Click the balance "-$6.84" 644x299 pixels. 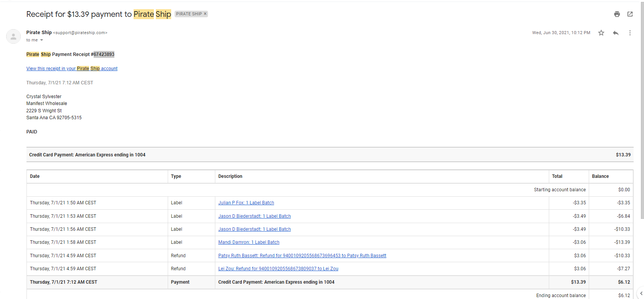click(x=624, y=216)
